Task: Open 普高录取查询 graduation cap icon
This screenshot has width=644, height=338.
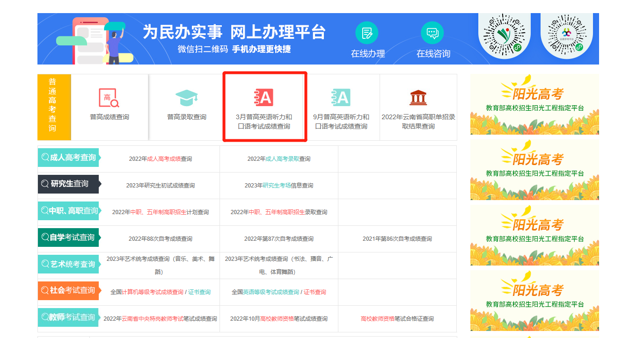Action: (186, 98)
